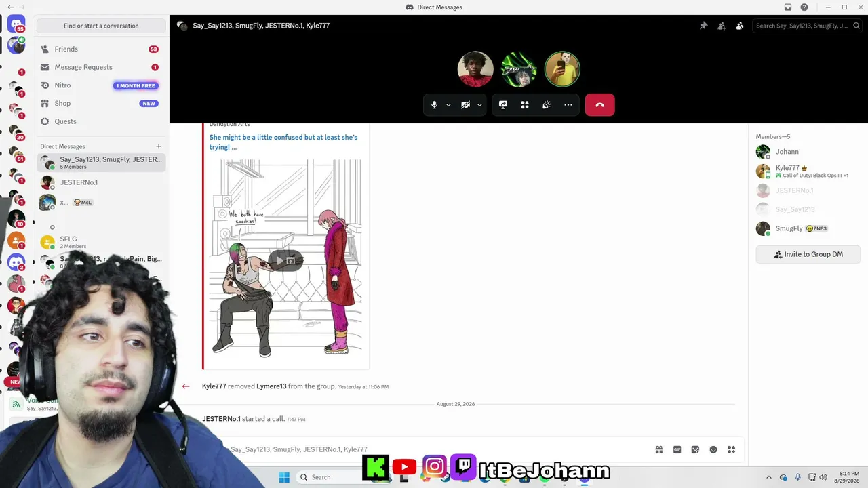The height and width of the screenshot is (488, 868).
Task: Select member Kyle777 in the members list
Action: (x=808, y=171)
